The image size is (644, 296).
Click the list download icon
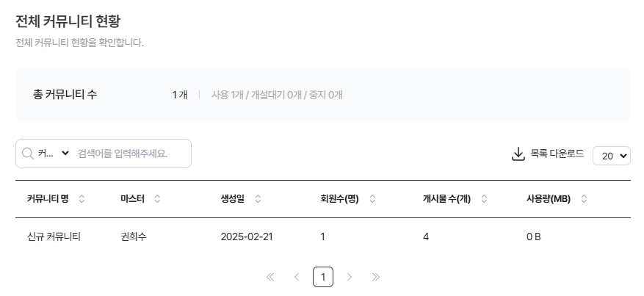pyautogui.click(x=518, y=154)
